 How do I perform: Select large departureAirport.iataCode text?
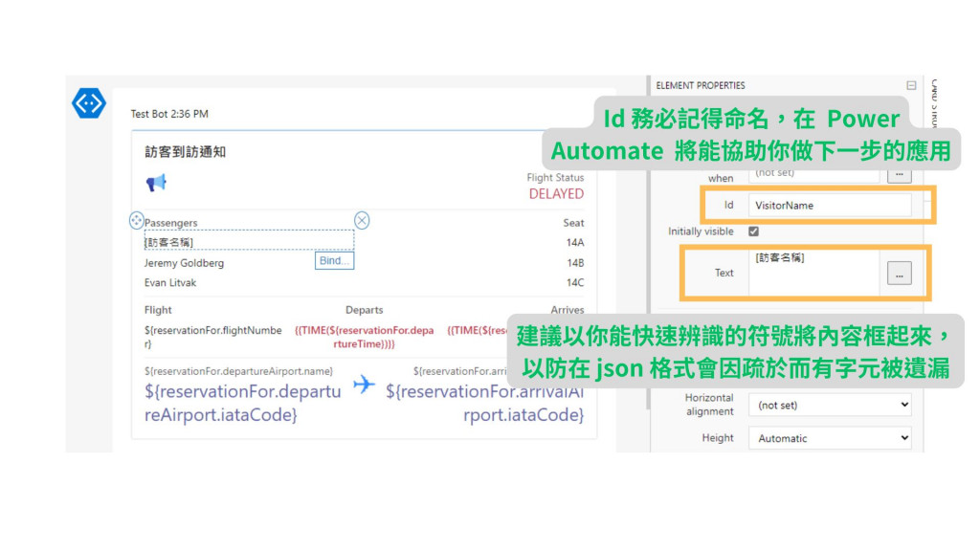242,403
